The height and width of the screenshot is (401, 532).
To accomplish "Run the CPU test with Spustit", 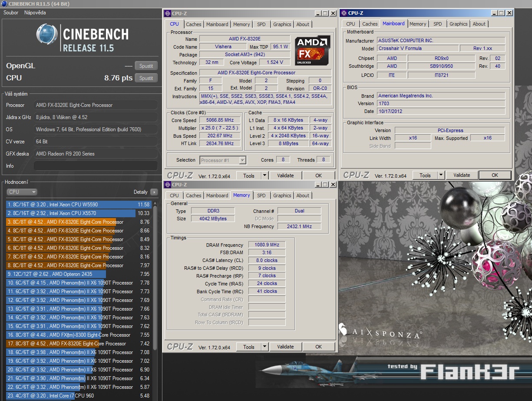I will pos(146,78).
